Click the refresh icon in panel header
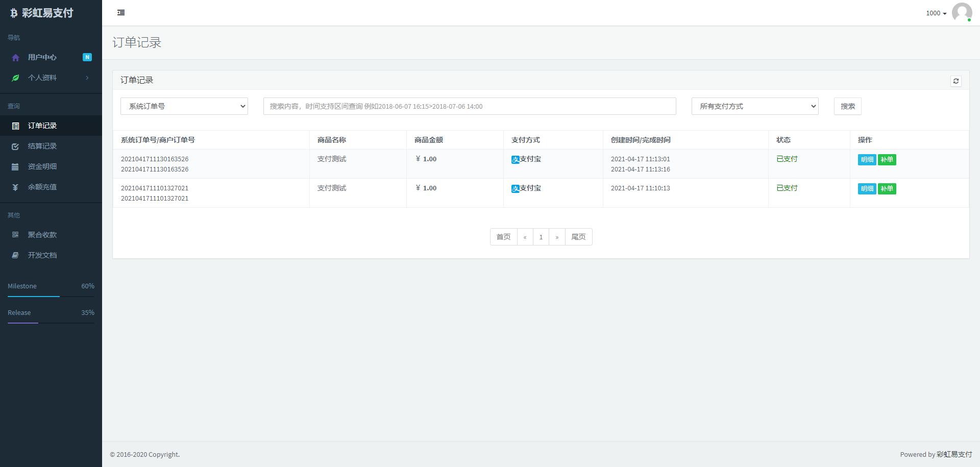This screenshot has height=467, width=980. (x=955, y=81)
